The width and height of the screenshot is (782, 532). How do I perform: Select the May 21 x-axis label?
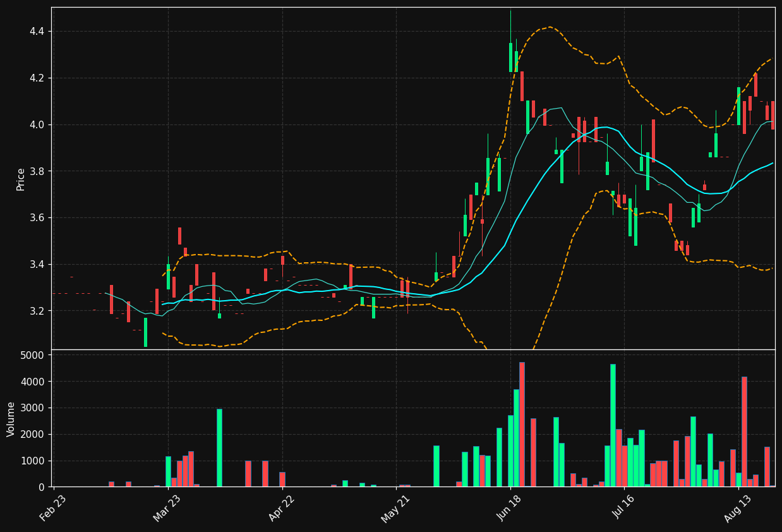click(x=395, y=509)
